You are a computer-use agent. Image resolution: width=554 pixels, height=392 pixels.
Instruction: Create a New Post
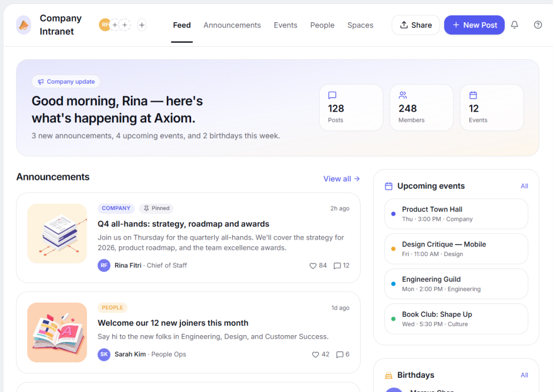tap(474, 24)
